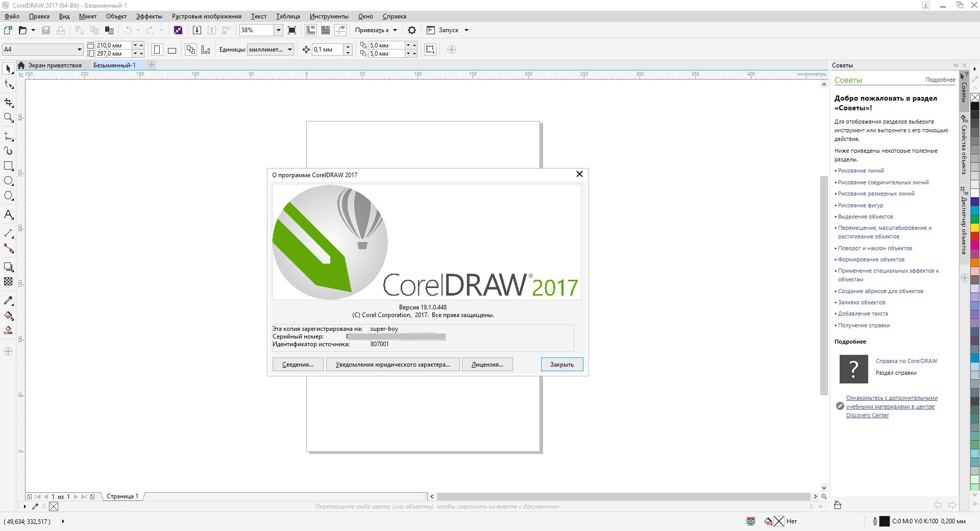The width and height of the screenshot is (980, 531).
Task: Select the Color Eyedropper tool
Action: click(8, 301)
